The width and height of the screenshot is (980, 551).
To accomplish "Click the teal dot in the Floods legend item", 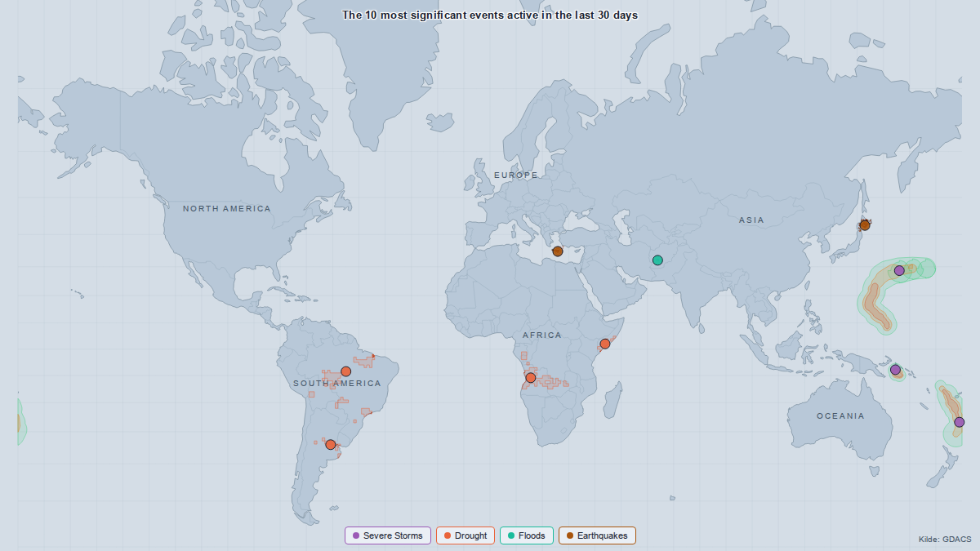I will click(x=511, y=535).
